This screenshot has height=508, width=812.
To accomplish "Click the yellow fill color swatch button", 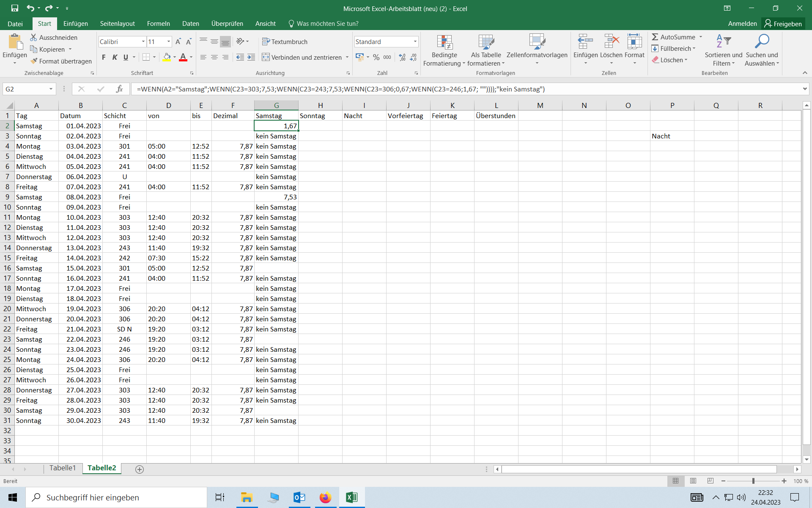I will click(x=167, y=57).
